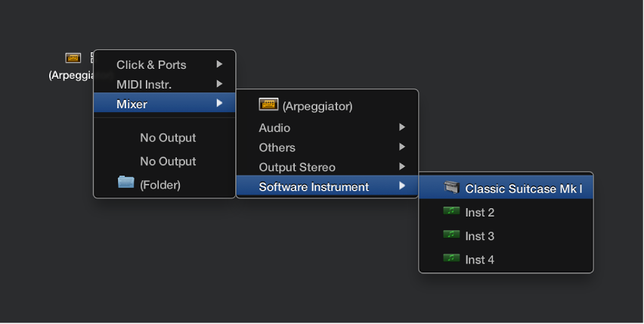This screenshot has width=644, height=324.
Task: Expand arrow next to Software Instrument
Action: 402,186
